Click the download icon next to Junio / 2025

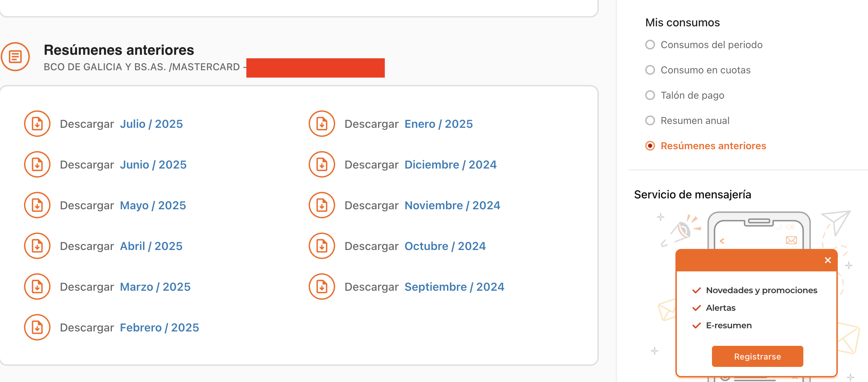tap(37, 164)
